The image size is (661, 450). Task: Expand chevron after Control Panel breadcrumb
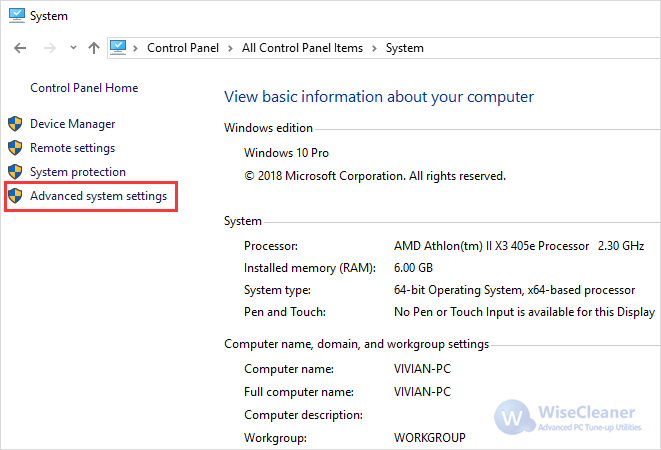tap(230, 49)
